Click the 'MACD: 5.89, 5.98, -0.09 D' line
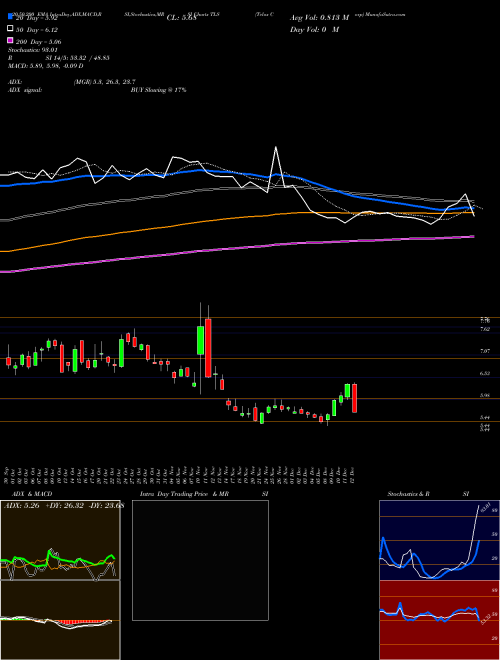This screenshot has height=660, width=500. point(45,66)
